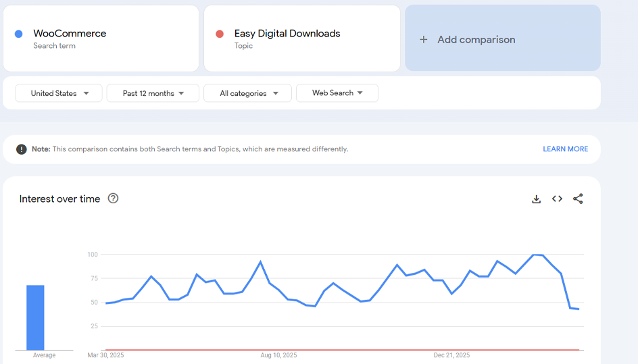Screen dimensions: 638x364
Task: Click the blue WooCommerce color dot
Action: tap(19, 34)
